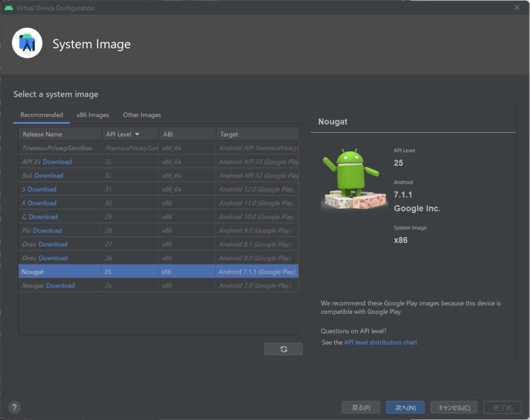Click the 完了(F) finish button
This screenshot has width=530, height=420.
(503, 408)
